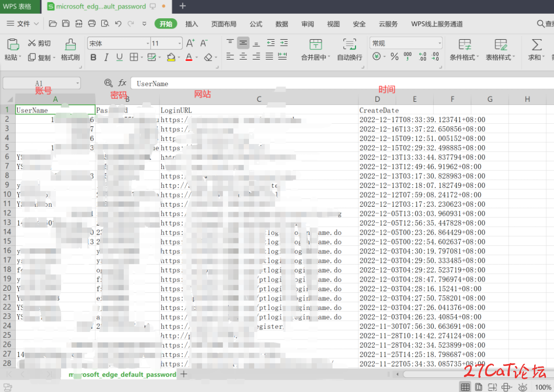Align text to the left
554x392 pixels.
coord(230,56)
